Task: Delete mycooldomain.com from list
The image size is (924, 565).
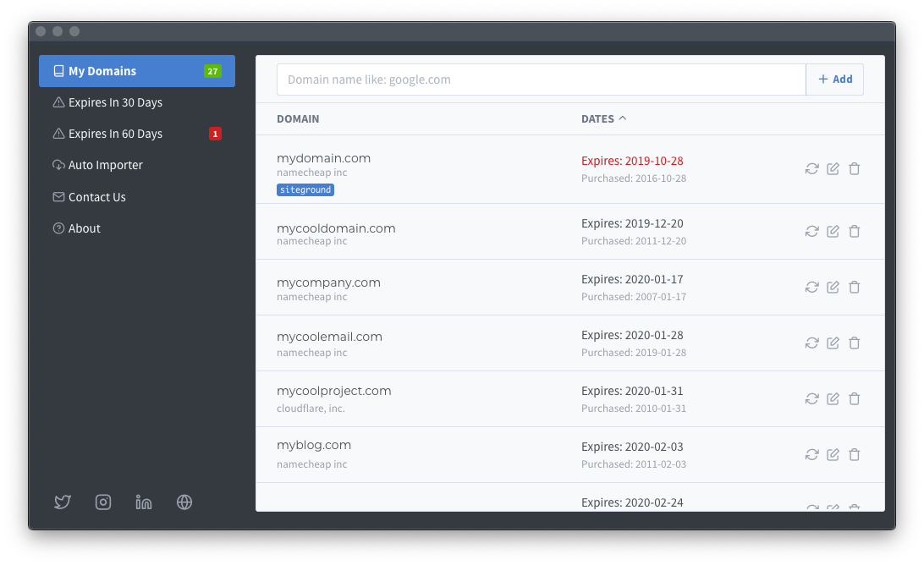Action: (x=854, y=232)
